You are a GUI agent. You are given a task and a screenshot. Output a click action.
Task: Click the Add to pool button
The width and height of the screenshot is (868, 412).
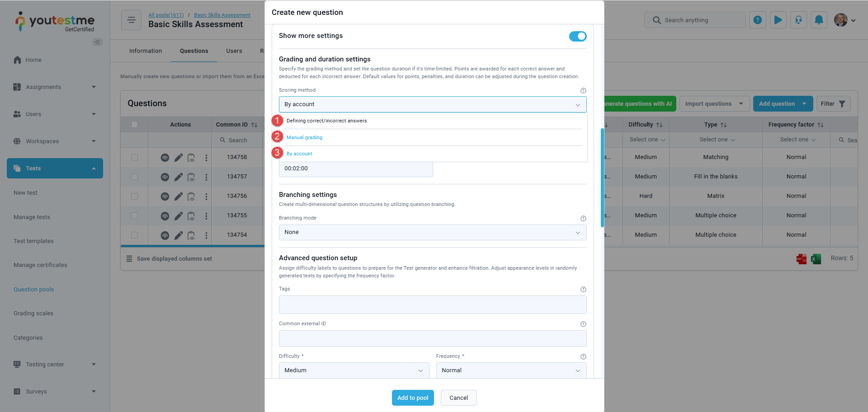tap(413, 398)
